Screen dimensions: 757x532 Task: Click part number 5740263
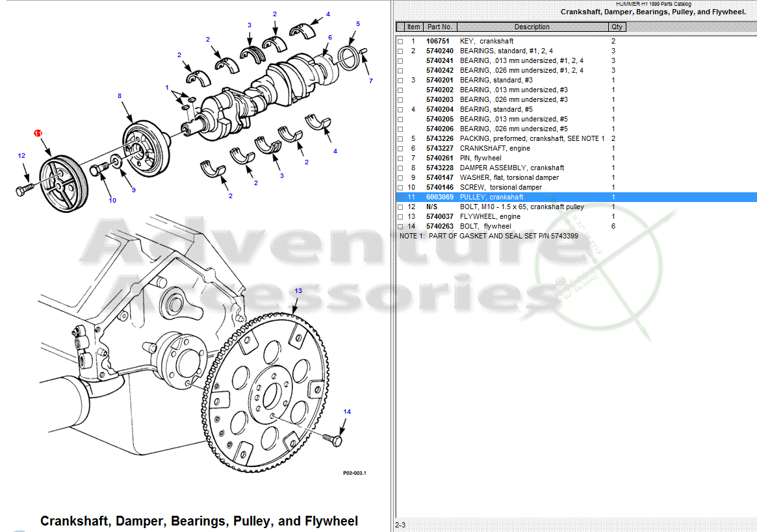(440, 226)
